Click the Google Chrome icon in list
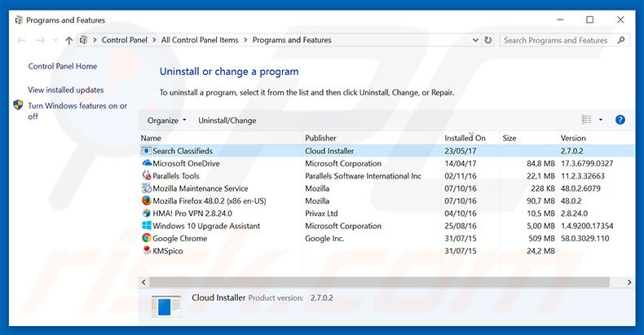This screenshot has height=335, width=644. point(147,238)
